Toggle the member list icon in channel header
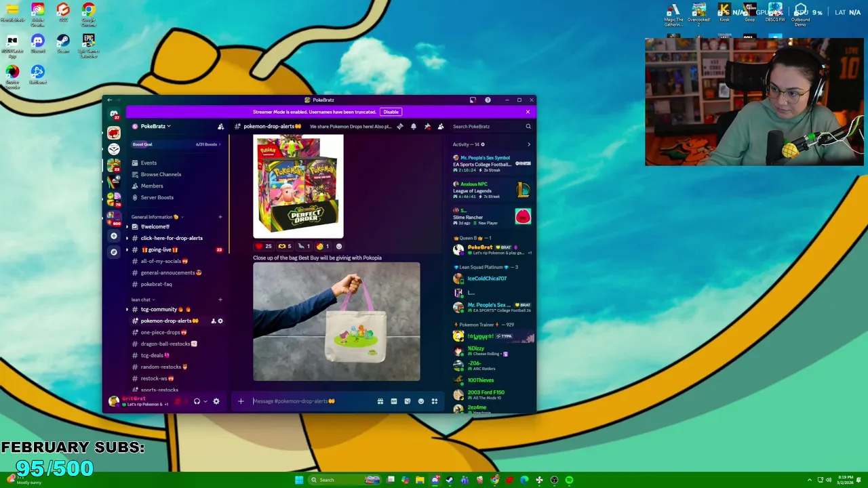The image size is (868, 488). 441,127
